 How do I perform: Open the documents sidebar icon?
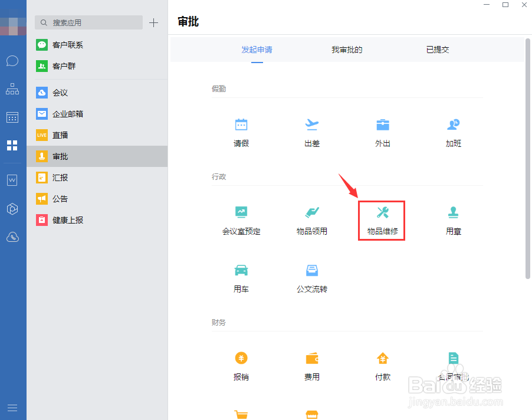12,180
